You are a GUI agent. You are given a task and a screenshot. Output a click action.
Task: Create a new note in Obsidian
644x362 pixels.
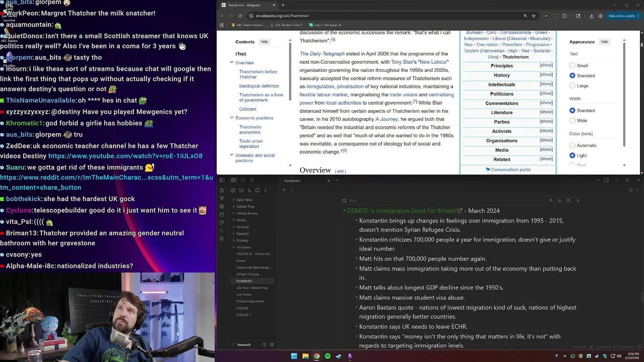(233, 190)
